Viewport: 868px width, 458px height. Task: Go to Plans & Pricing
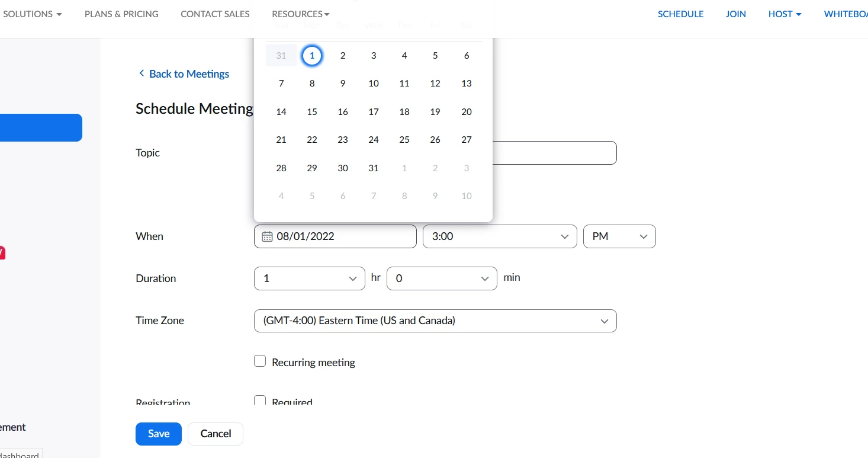click(x=121, y=14)
